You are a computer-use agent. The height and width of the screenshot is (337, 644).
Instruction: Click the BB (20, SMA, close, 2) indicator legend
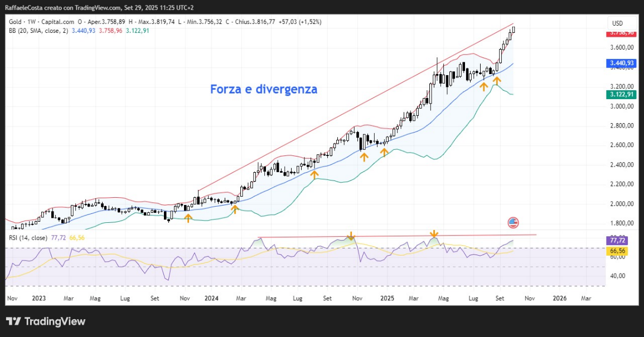tap(38, 30)
